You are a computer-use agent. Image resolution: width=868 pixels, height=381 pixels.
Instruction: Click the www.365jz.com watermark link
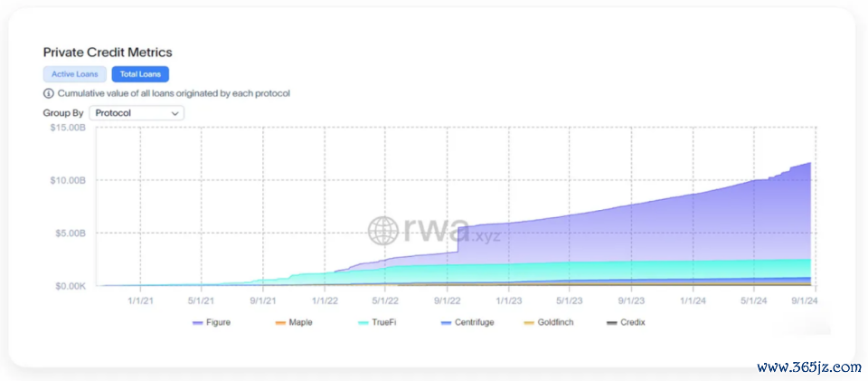808,367
